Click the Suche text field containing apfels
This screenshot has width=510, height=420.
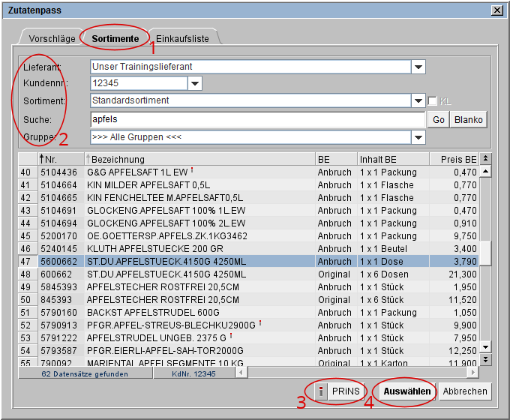[257, 119]
